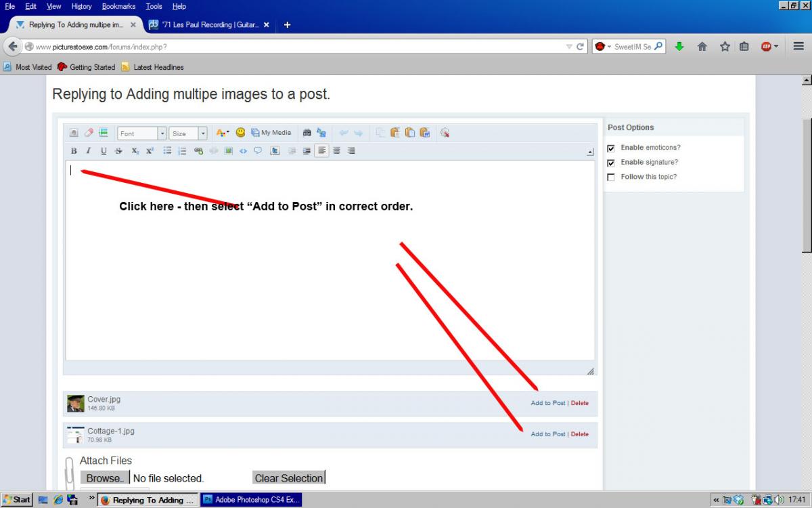Toggle bold formatting in the editor
The image size is (812, 508).
click(x=74, y=151)
